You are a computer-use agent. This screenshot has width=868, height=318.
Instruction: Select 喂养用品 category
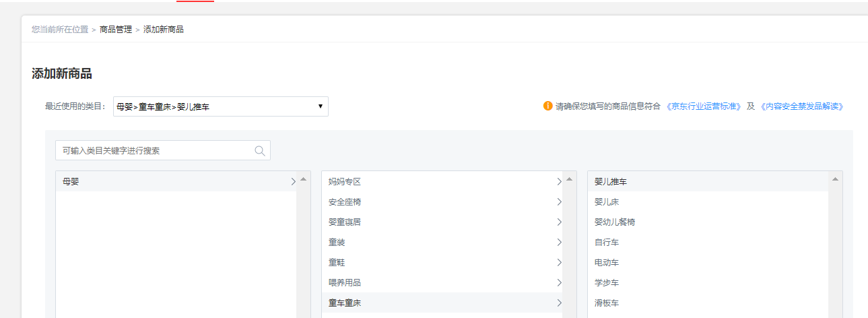(x=442, y=282)
